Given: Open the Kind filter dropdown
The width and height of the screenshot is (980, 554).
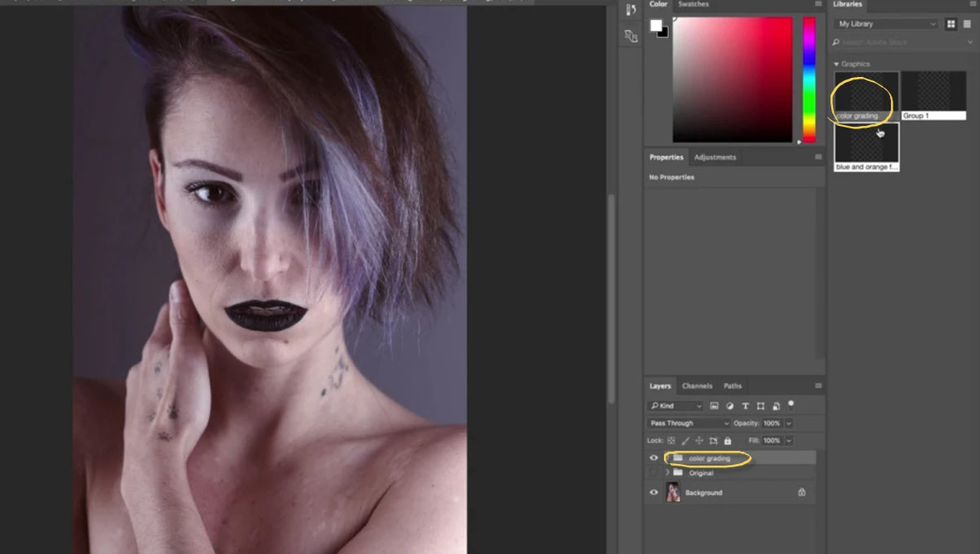Looking at the screenshot, I should pyautogui.click(x=675, y=406).
